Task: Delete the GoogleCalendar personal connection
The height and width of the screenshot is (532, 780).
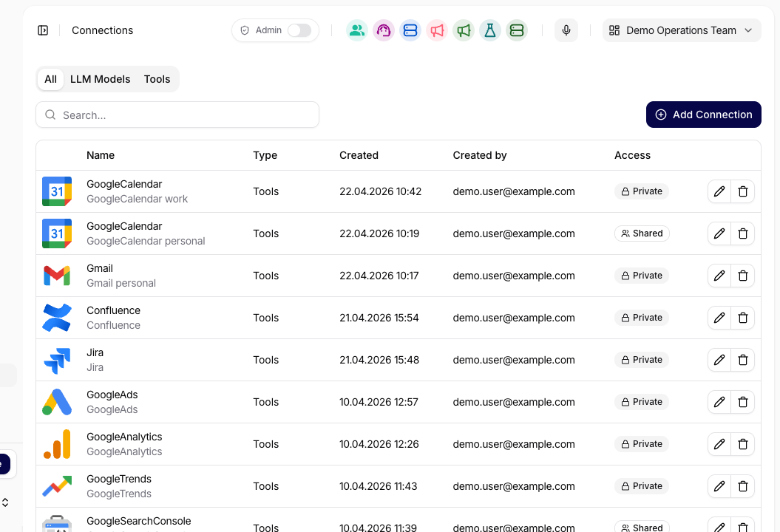Action: tap(743, 233)
